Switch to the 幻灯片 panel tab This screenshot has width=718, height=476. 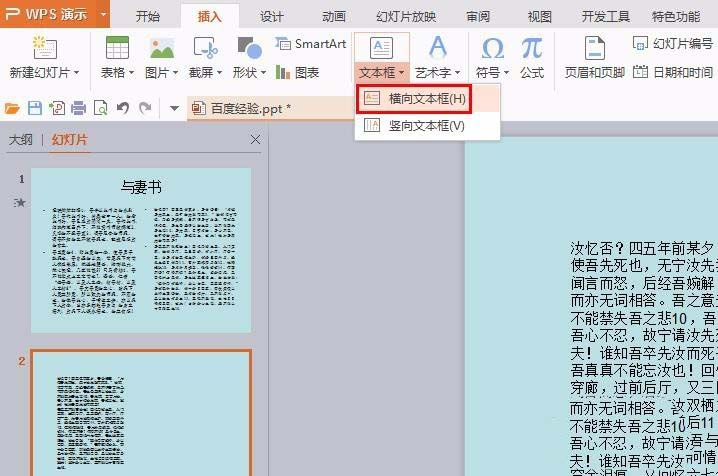coord(70,140)
